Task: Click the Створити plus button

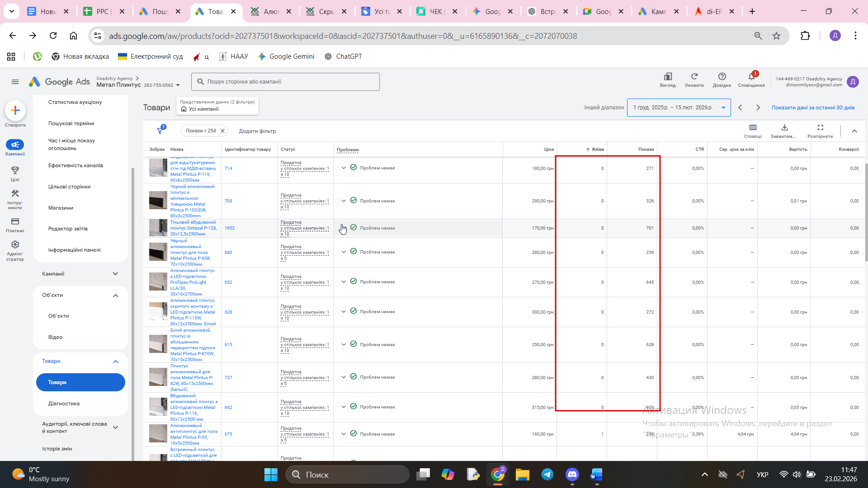Action: click(15, 111)
